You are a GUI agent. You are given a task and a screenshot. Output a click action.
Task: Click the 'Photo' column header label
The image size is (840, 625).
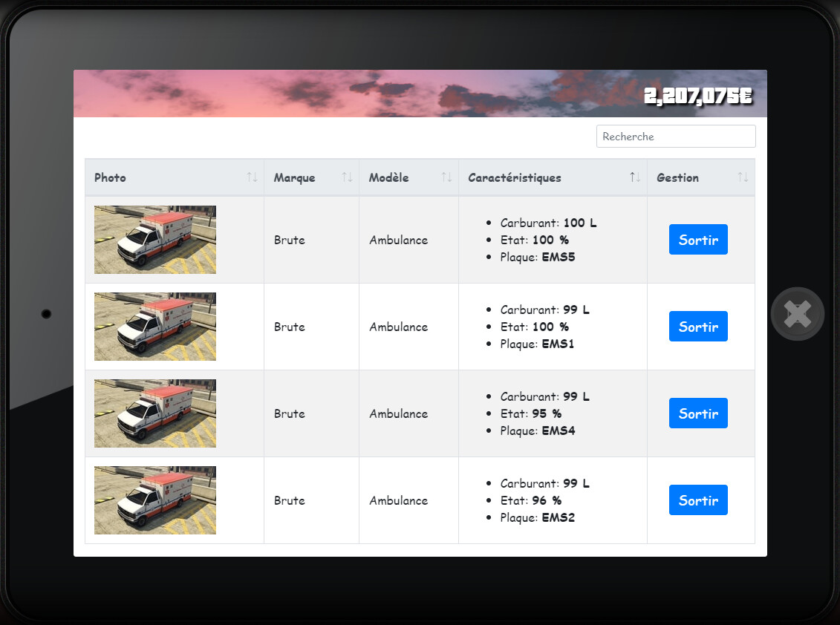point(111,177)
